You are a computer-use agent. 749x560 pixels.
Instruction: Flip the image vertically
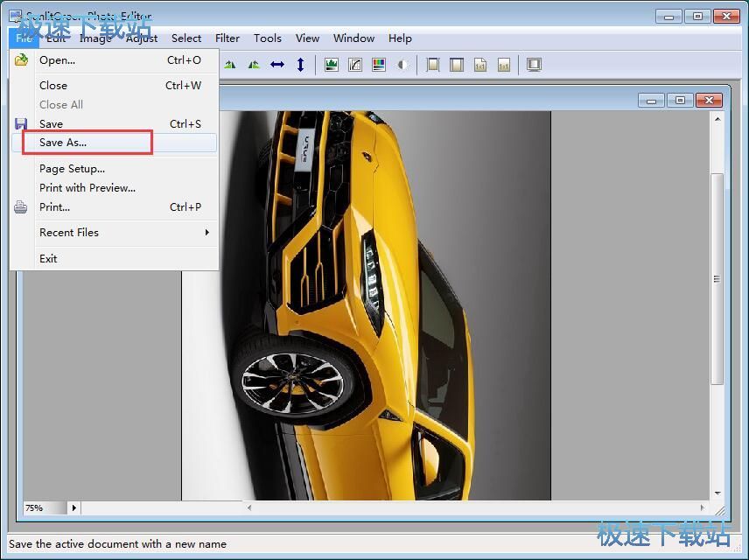pos(300,65)
